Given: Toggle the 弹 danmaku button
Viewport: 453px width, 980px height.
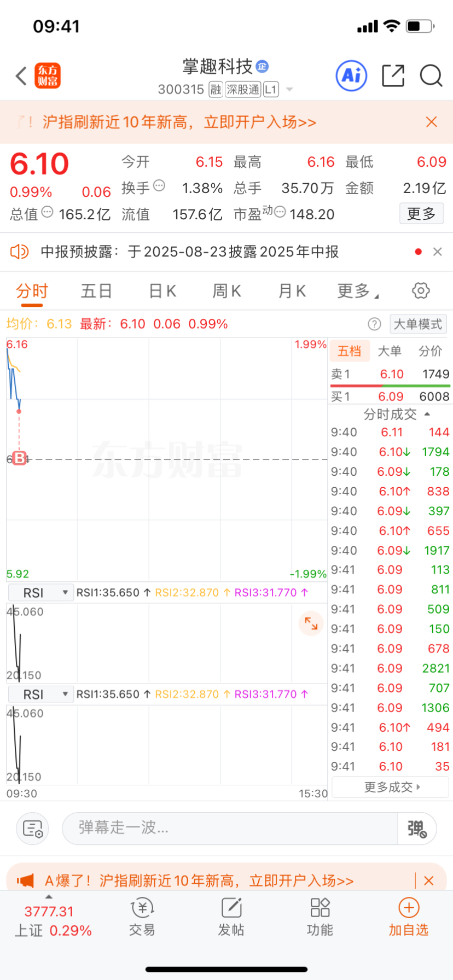Looking at the screenshot, I should [x=417, y=829].
